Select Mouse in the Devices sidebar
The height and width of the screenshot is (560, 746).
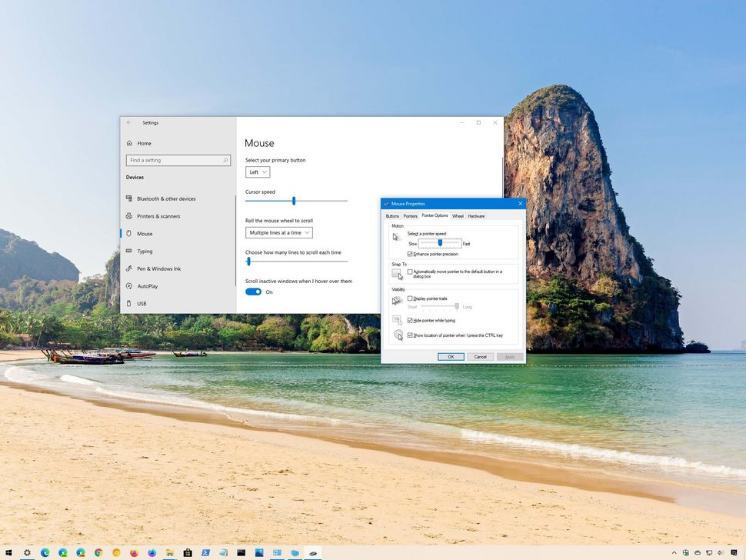[145, 233]
